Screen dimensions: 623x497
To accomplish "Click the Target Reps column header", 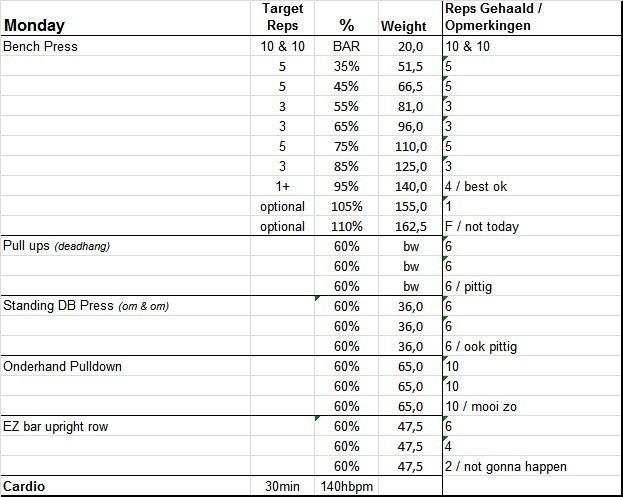I will (x=282, y=17).
